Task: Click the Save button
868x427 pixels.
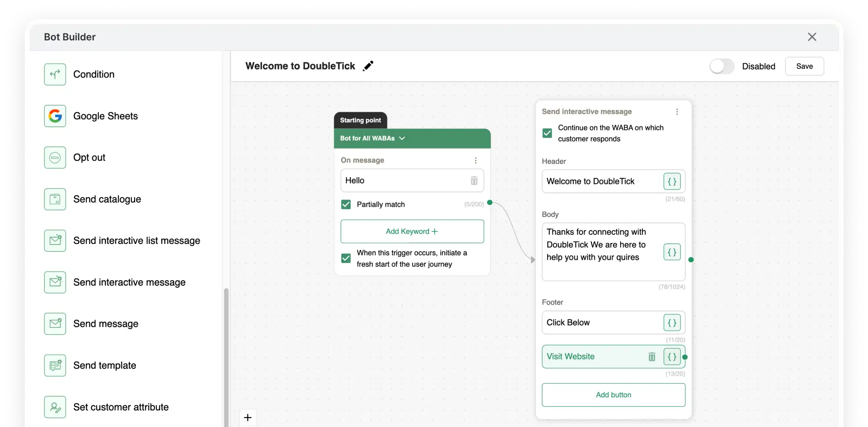Action: tap(804, 66)
